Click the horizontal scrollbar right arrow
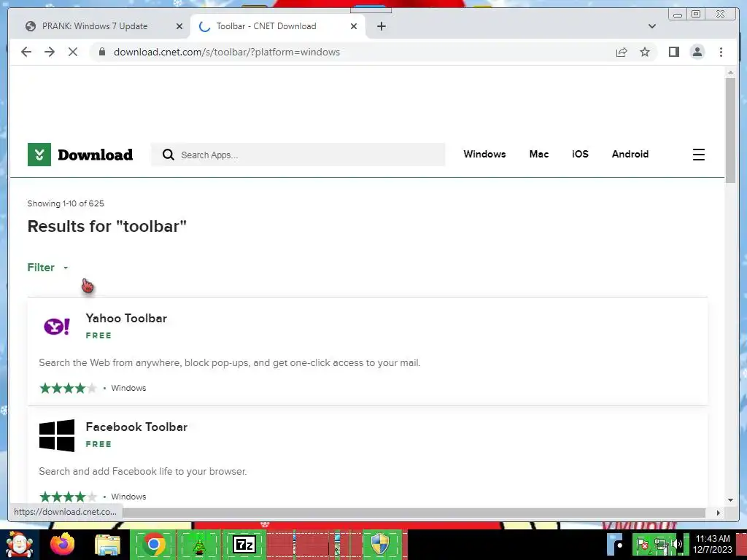 tap(719, 513)
